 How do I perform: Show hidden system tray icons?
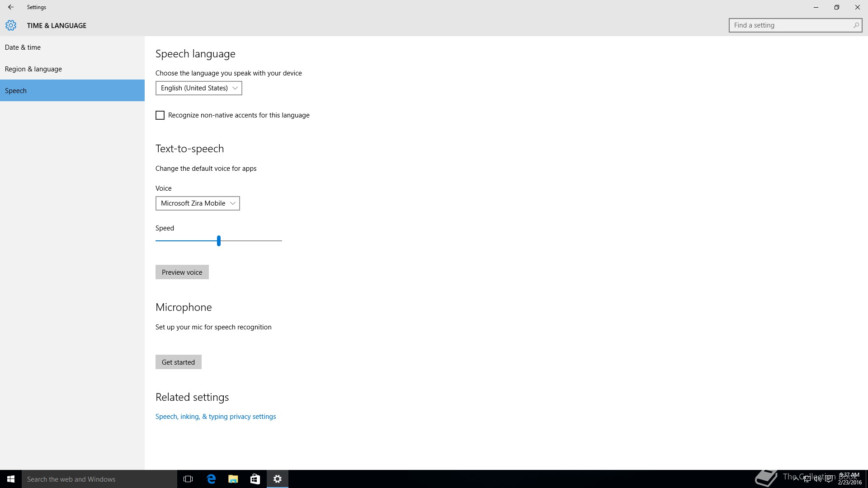click(796, 479)
